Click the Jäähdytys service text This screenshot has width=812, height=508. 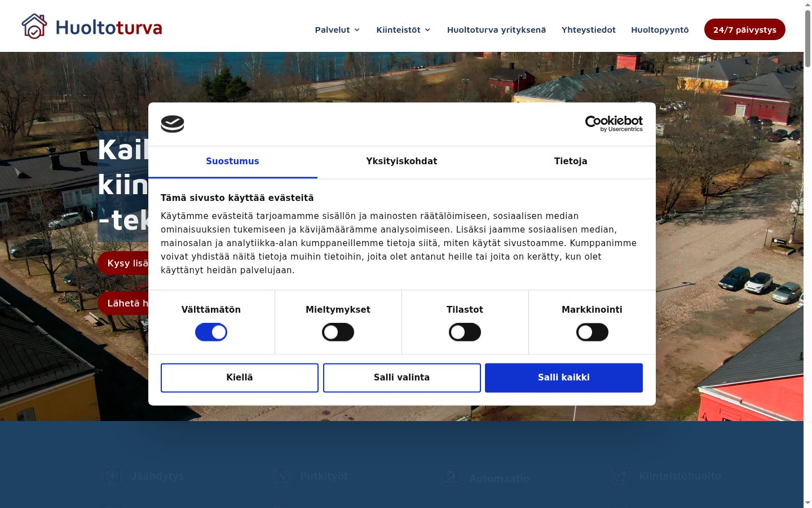coord(157,476)
